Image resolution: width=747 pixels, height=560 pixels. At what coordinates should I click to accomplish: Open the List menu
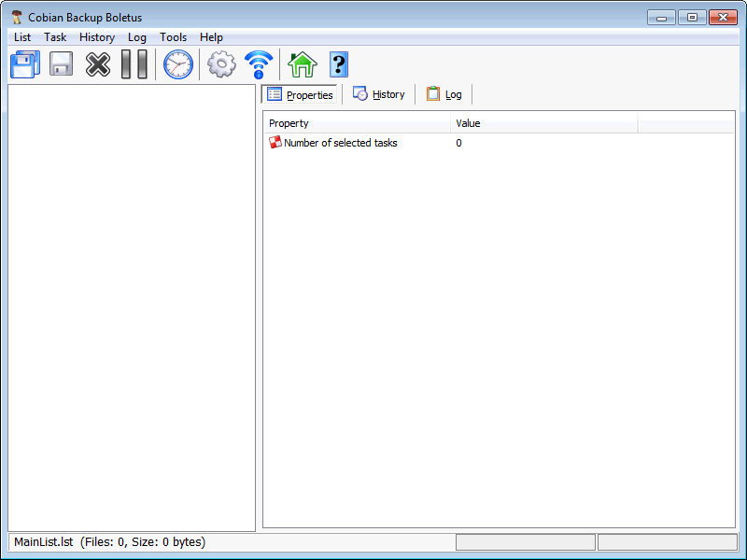(22, 37)
